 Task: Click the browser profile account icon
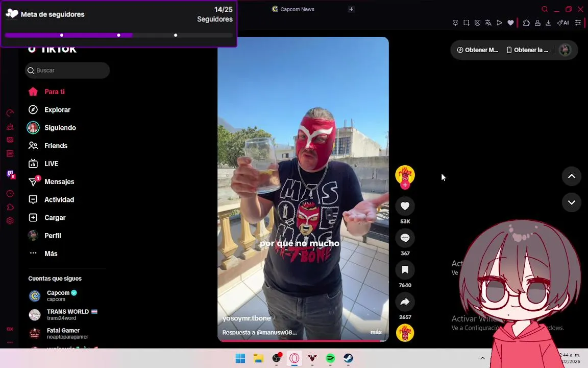coord(537,23)
